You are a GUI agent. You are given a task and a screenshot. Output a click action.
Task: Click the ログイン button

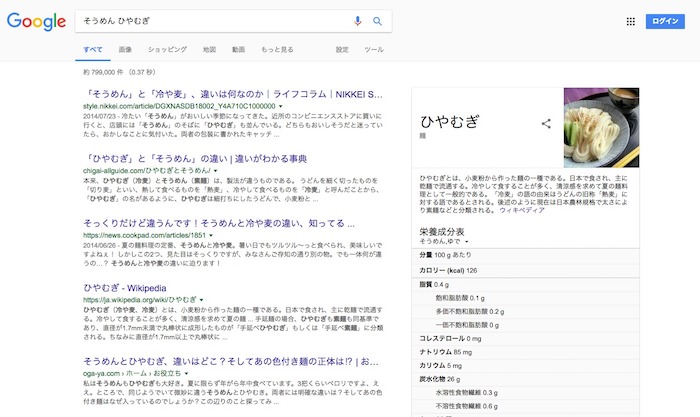(x=665, y=21)
